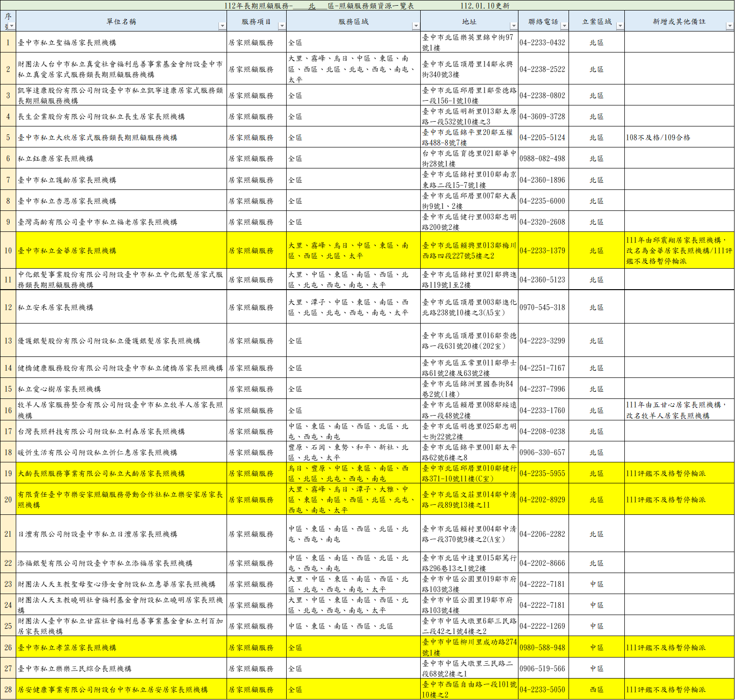The height and width of the screenshot is (700, 735).
Task: Select phone number 04-2205-5124
Action: tap(543, 137)
